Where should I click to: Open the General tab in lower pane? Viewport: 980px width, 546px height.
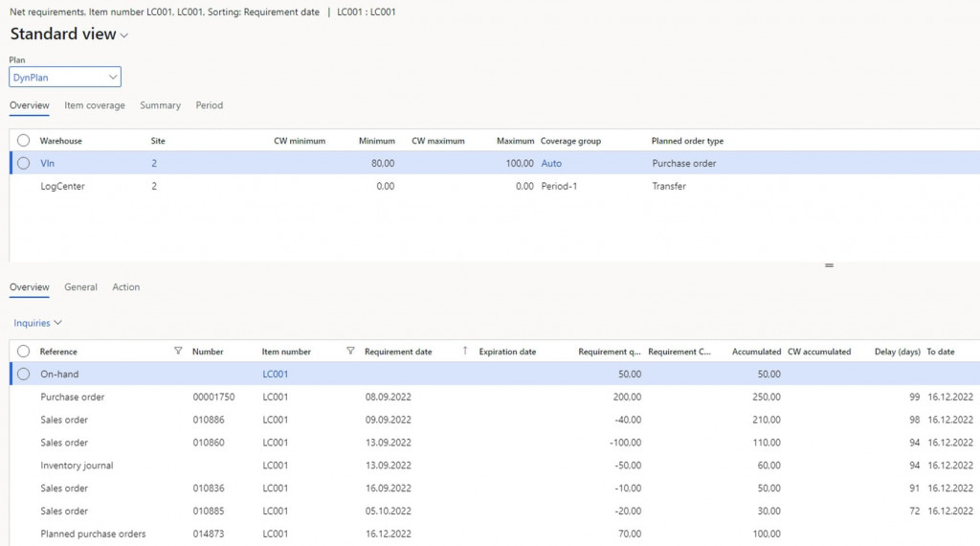(80, 287)
